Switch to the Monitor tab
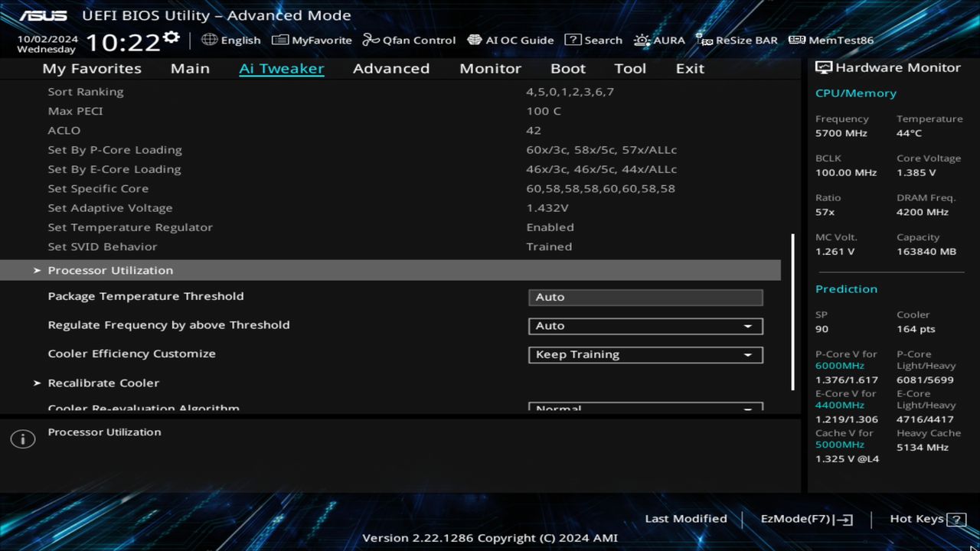The width and height of the screenshot is (980, 551). [490, 68]
